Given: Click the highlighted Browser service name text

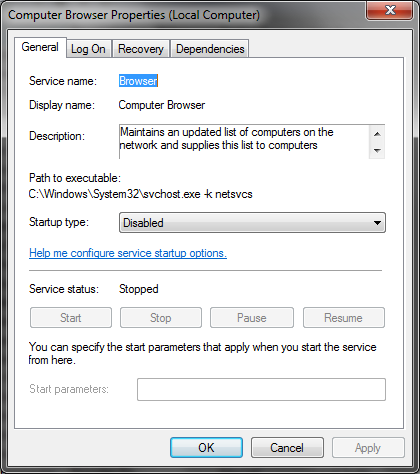Looking at the screenshot, I should (x=138, y=81).
